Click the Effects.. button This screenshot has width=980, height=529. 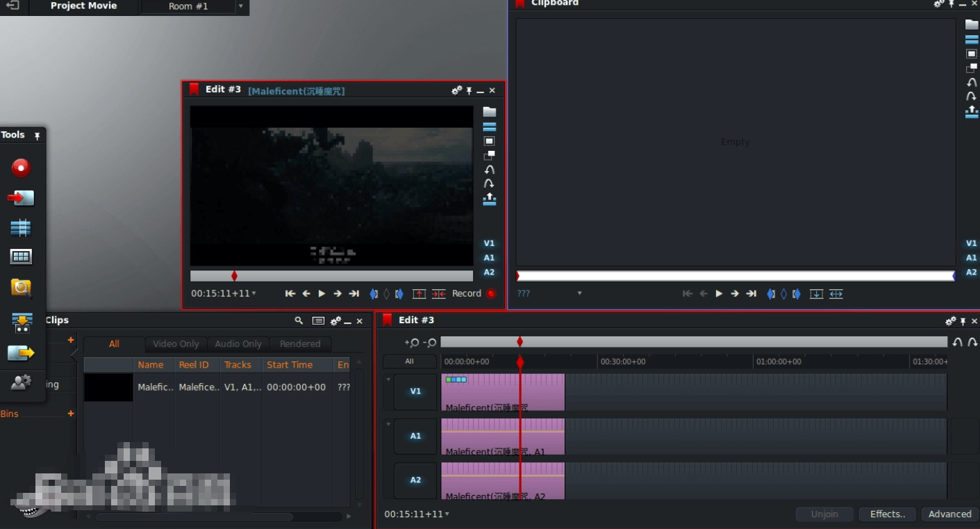[888, 514]
